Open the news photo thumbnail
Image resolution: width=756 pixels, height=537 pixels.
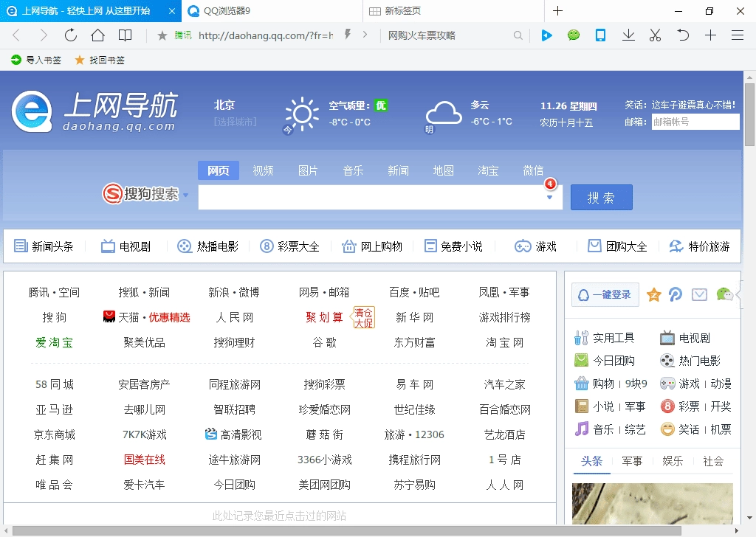[x=653, y=504]
